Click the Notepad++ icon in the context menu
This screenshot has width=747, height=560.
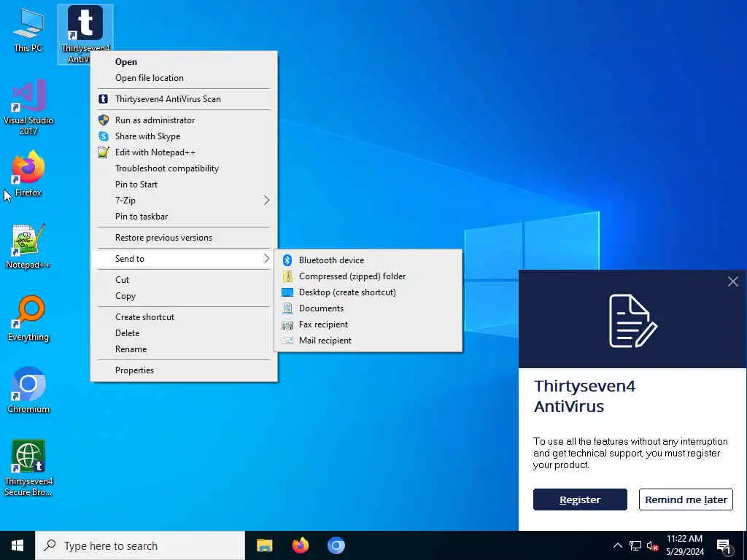(103, 152)
